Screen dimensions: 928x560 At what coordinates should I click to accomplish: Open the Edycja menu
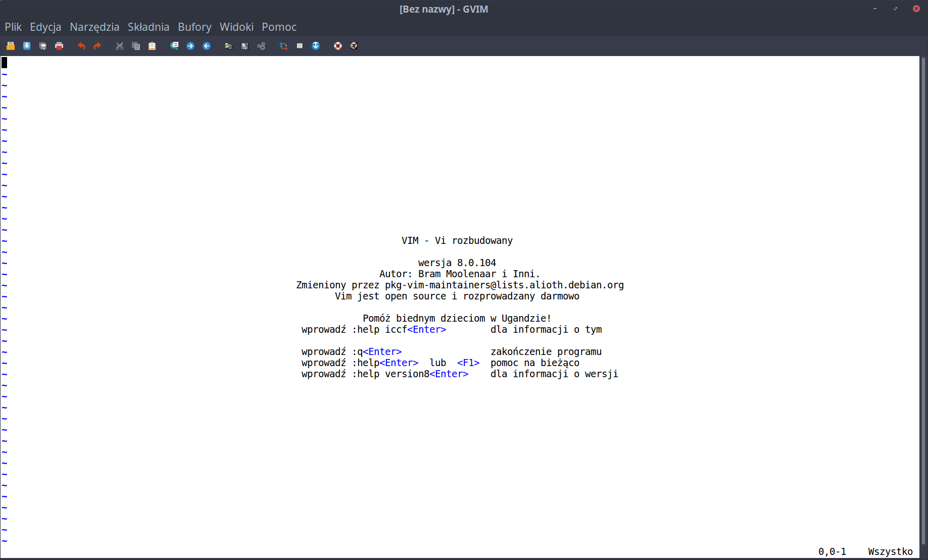point(45,27)
